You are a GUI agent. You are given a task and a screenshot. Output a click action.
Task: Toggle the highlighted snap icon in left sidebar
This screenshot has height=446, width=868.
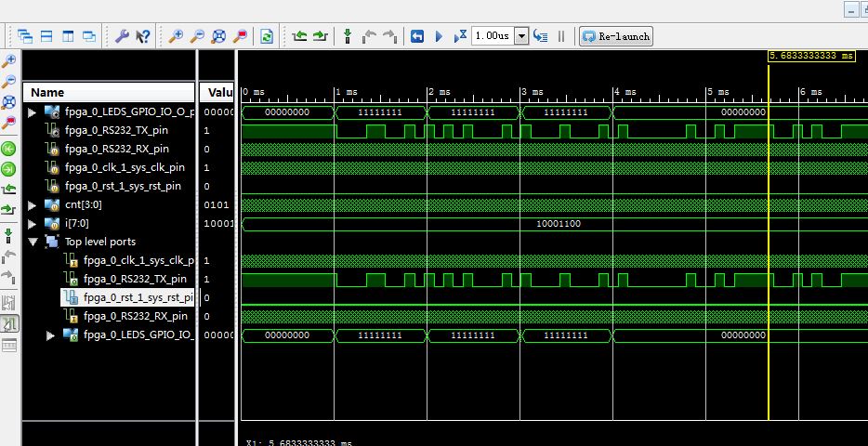(x=9, y=323)
